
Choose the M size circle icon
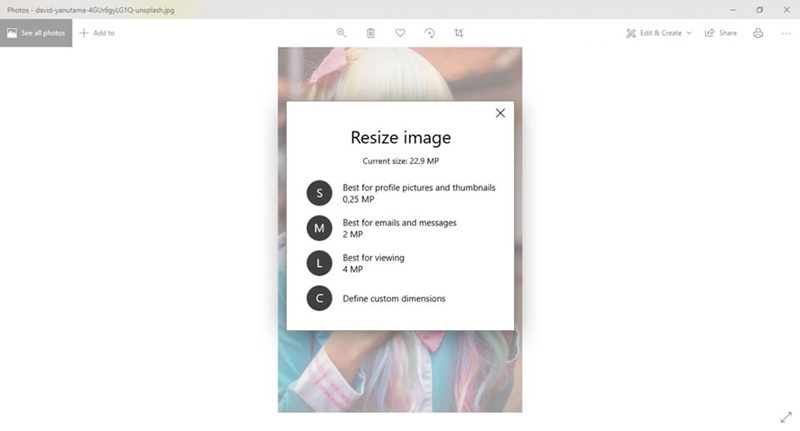tap(319, 228)
